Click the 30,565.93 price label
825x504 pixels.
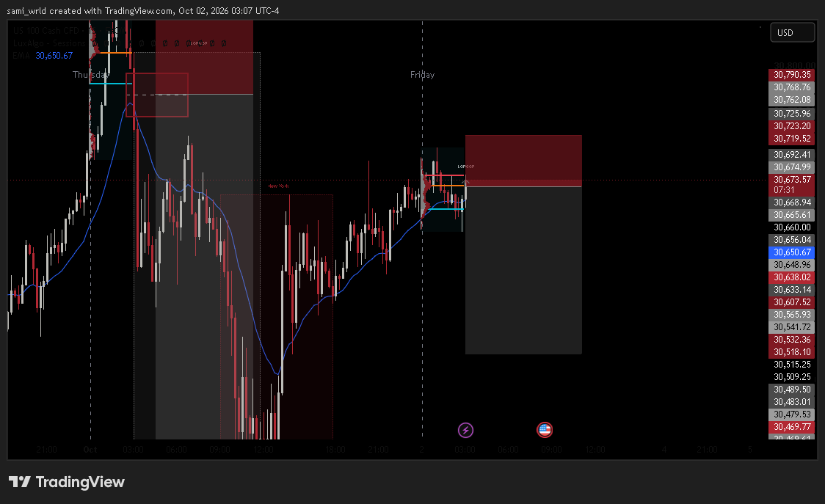[792, 315]
